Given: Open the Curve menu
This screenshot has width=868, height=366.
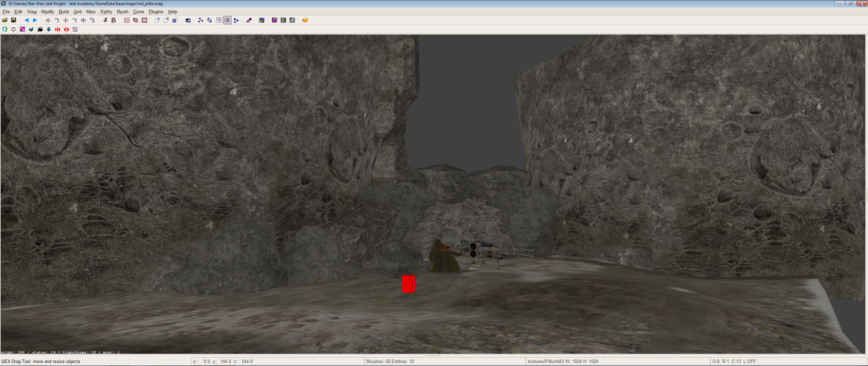Looking at the screenshot, I should pyautogui.click(x=139, y=12).
